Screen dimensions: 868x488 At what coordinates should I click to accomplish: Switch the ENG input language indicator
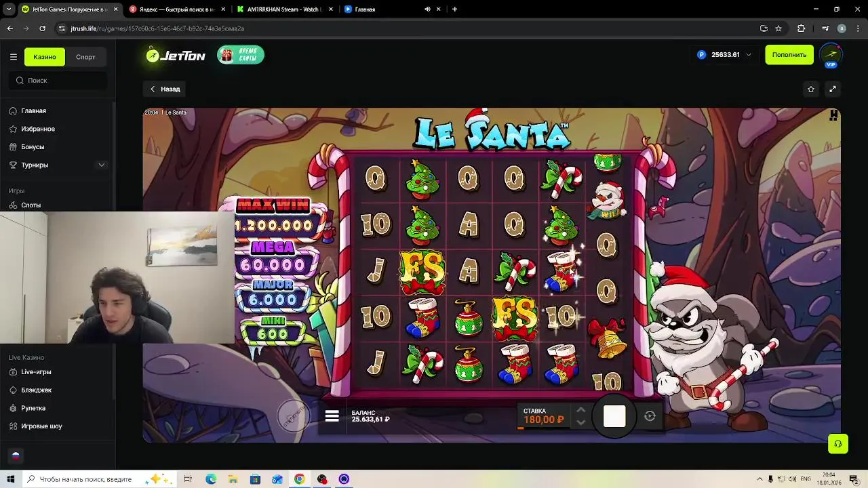pos(806,479)
